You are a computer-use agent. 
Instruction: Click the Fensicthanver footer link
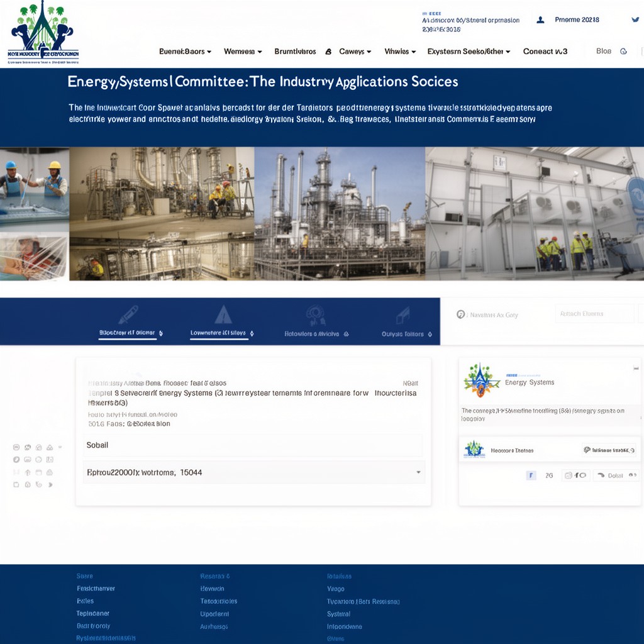tap(96, 589)
